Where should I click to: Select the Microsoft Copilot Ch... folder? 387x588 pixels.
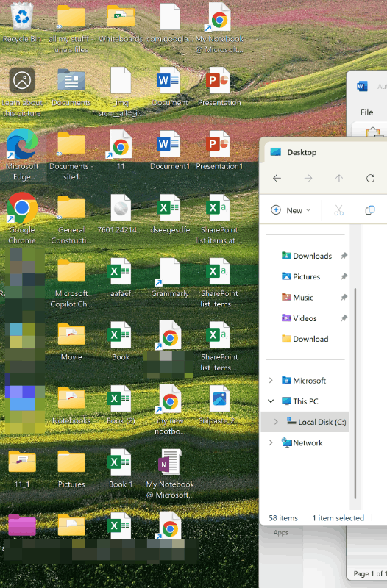pos(71,283)
